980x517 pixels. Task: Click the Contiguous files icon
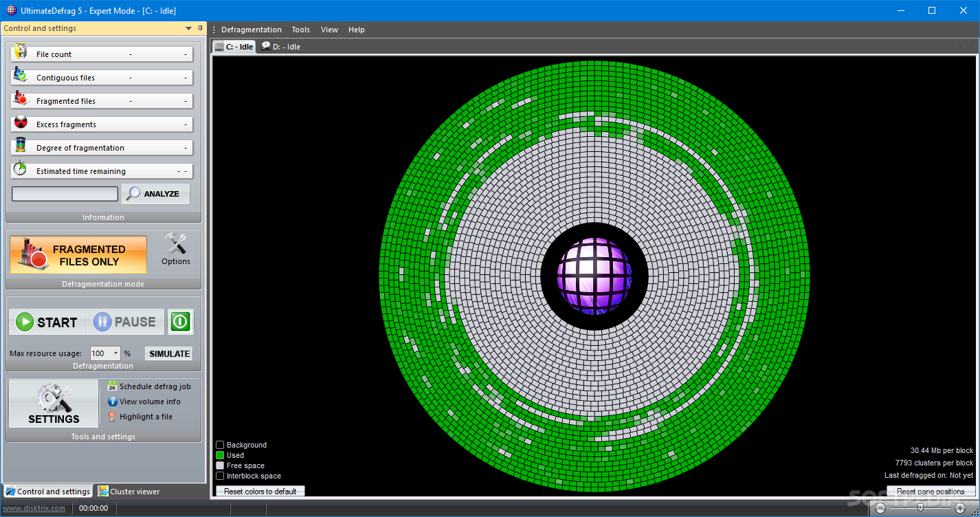pyautogui.click(x=20, y=76)
